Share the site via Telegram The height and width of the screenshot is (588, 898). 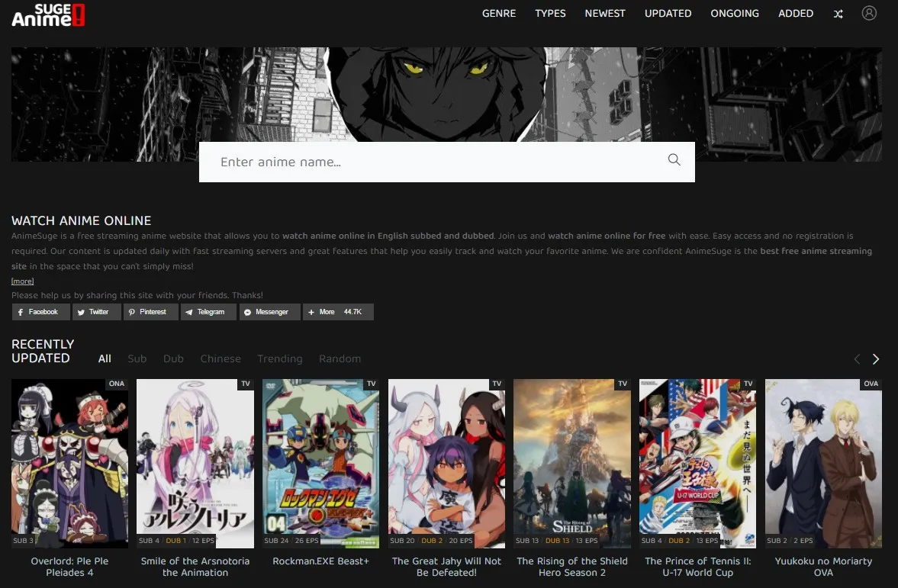tap(208, 312)
